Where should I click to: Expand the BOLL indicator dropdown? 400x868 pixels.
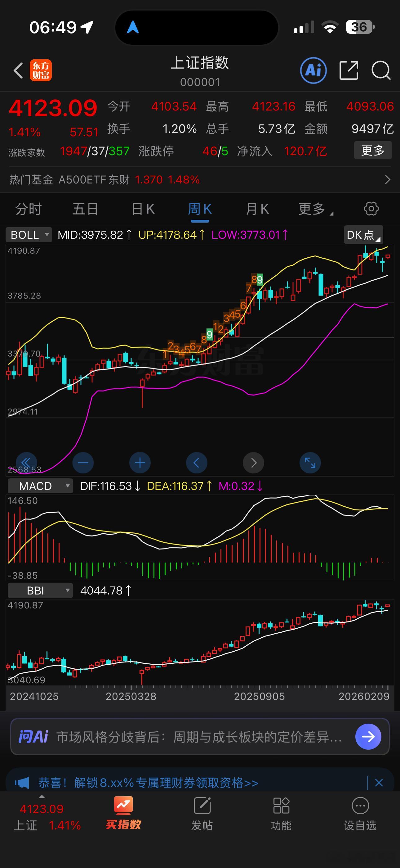tap(29, 234)
